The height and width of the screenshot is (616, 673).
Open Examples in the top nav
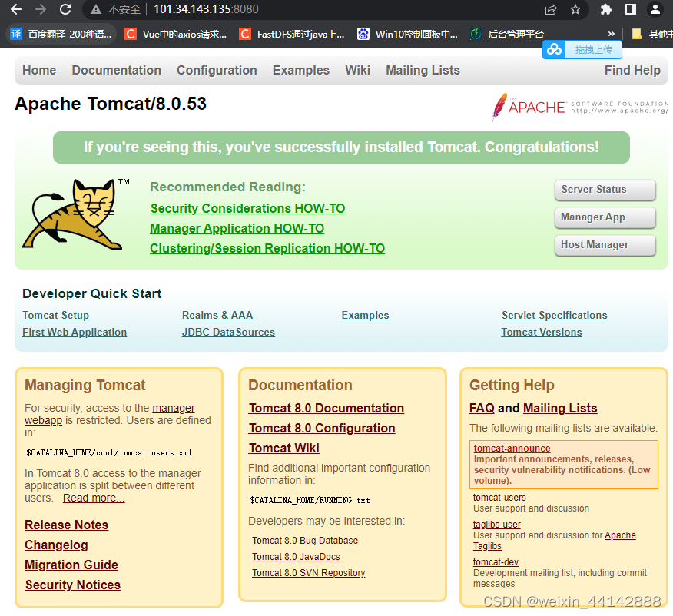(x=301, y=71)
